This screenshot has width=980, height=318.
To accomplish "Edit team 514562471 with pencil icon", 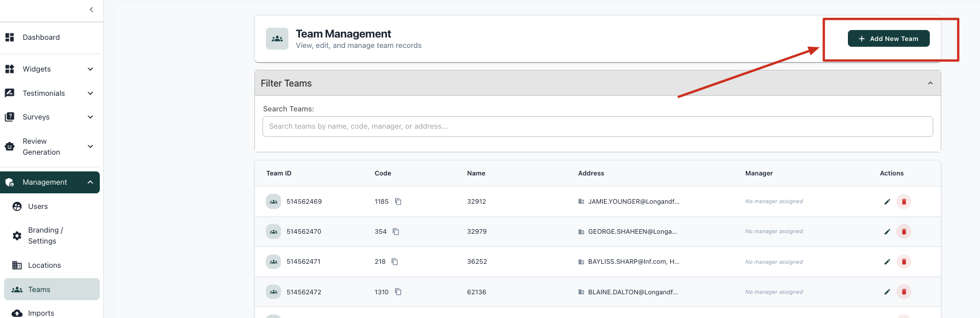I will [887, 261].
